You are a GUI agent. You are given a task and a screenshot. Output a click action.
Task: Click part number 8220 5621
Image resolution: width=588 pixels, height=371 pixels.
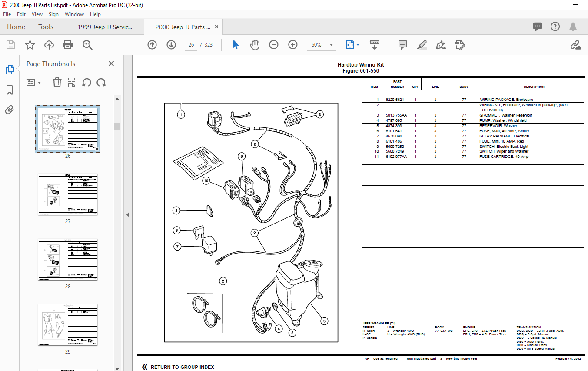click(395, 100)
